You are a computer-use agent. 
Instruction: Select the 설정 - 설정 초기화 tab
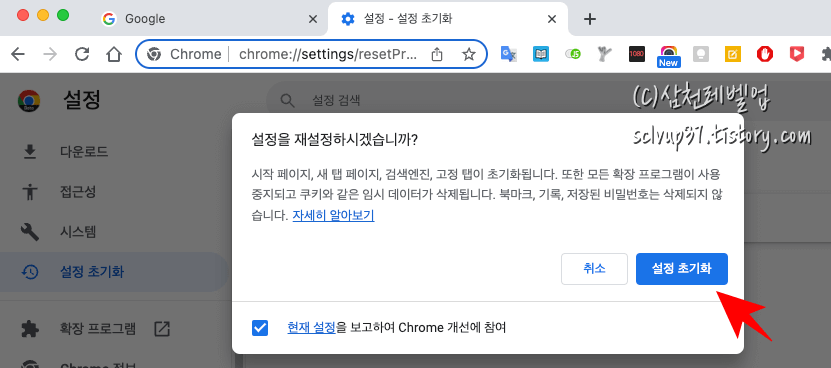click(448, 19)
